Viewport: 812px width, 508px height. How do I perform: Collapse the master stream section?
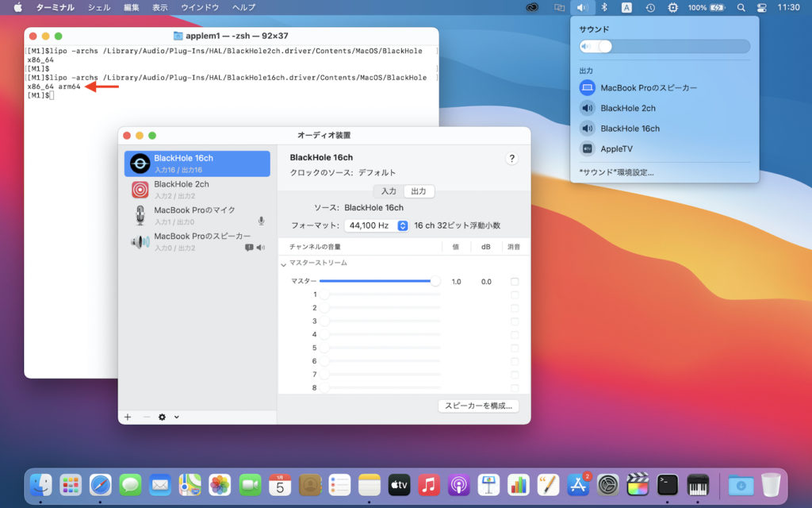click(x=284, y=264)
